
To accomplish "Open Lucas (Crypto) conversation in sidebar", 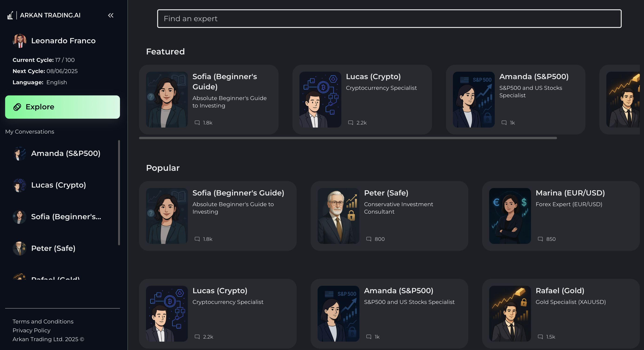I will pyautogui.click(x=58, y=185).
